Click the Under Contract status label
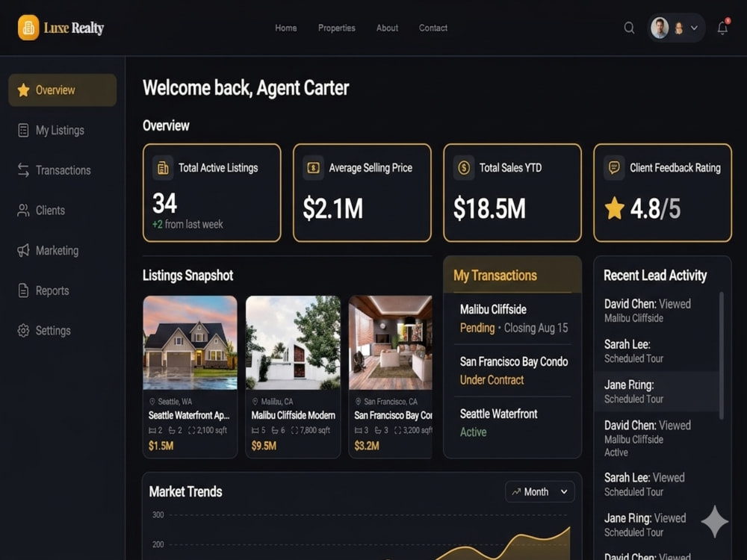 pos(492,380)
